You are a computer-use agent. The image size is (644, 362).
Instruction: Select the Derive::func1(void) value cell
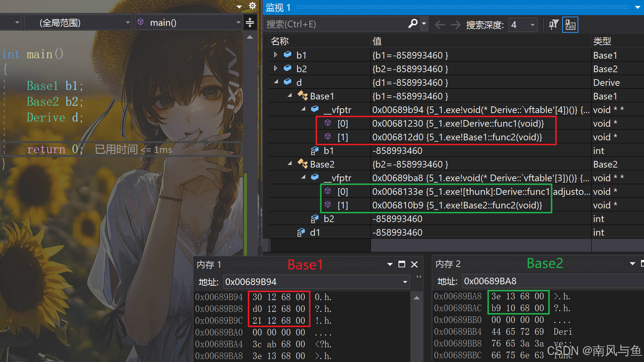480,123
